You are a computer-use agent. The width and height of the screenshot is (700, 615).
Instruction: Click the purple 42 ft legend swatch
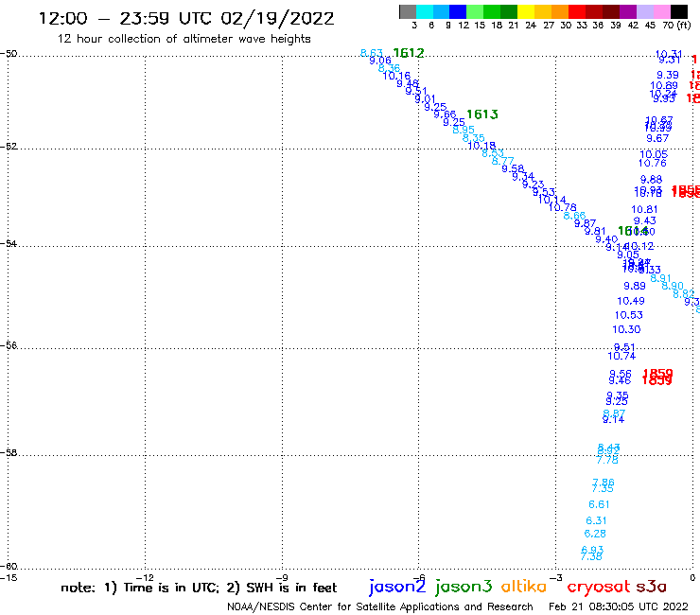coord(628,11)
